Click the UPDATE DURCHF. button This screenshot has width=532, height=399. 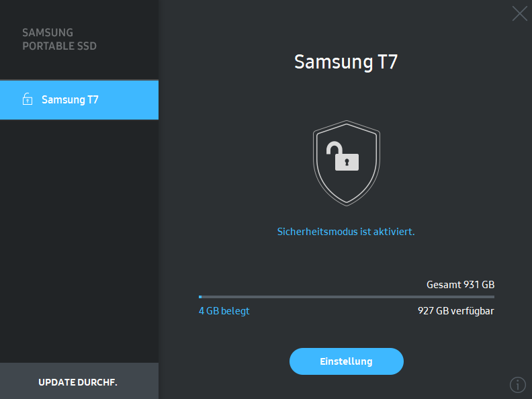coord(79,382)
